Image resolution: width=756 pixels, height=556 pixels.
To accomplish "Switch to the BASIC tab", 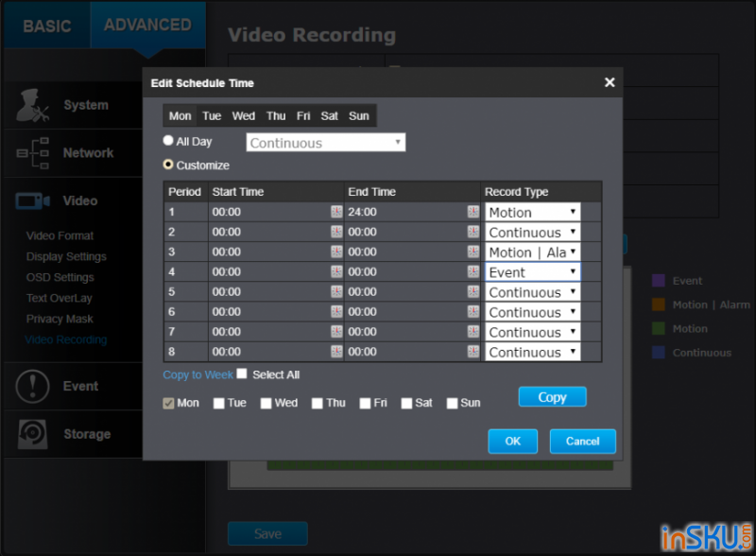I will (47, 26).
